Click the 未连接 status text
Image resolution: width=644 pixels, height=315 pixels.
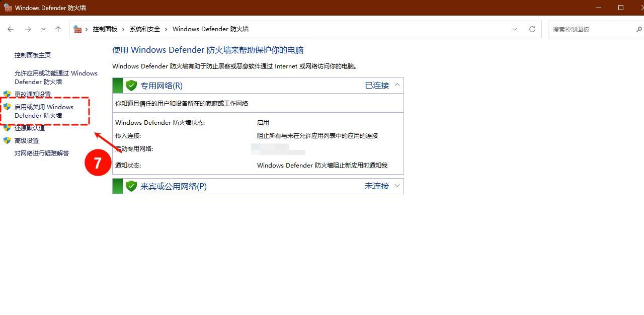377,186
